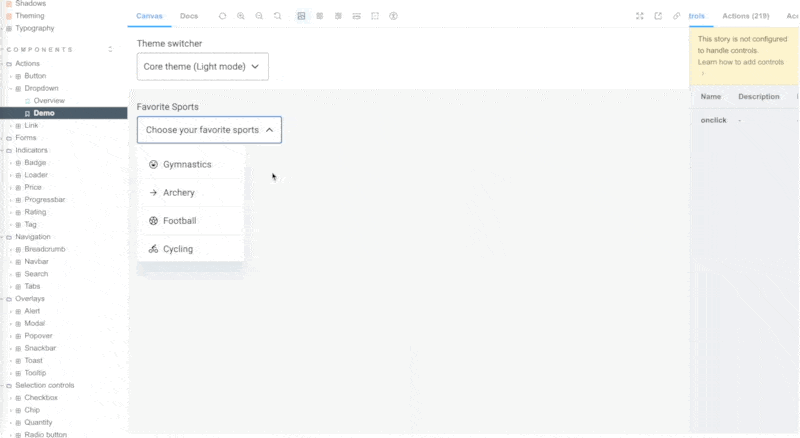Collapse all in Components section header
This screenshot has height=438, width=800.
[x=110, y=50]
